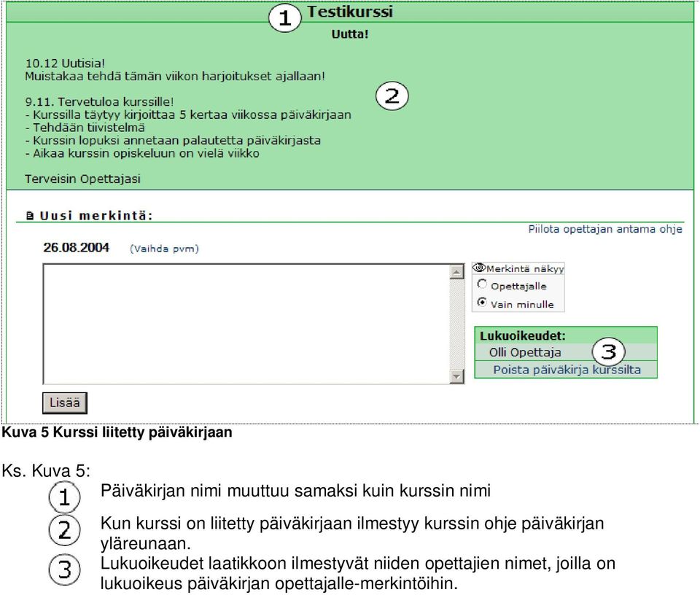The height and width of the screenshot is (595, 700).
Task: Click Aikaa kurssin opiskeluun on vielä viikko
Action: pyautogui.click(x=142, y=154)
